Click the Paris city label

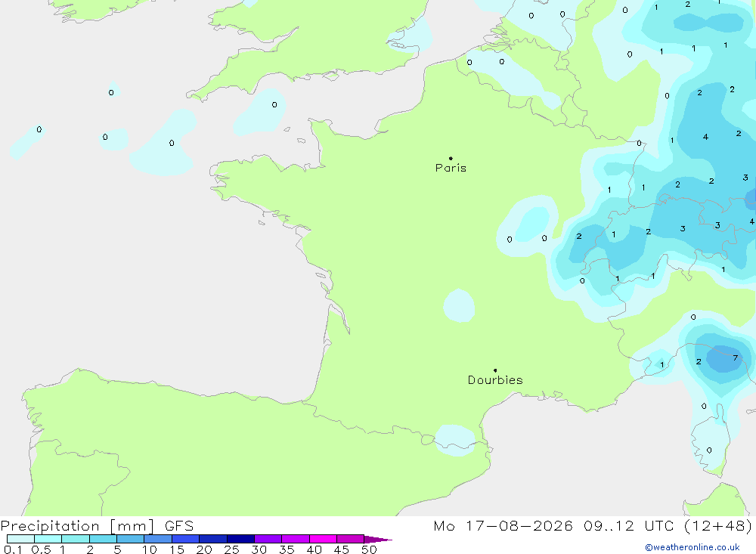click(x=451, y=168)
